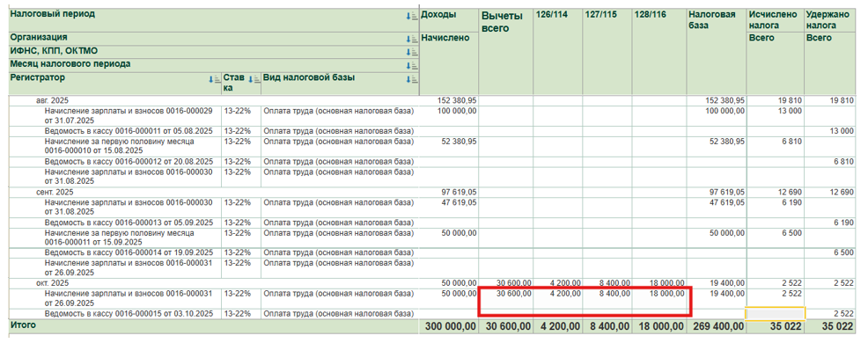Click the Вид налоговой базы header label
Image resolution: width=868 pixels, height=343 pixels.
click(x=309, y=77)
